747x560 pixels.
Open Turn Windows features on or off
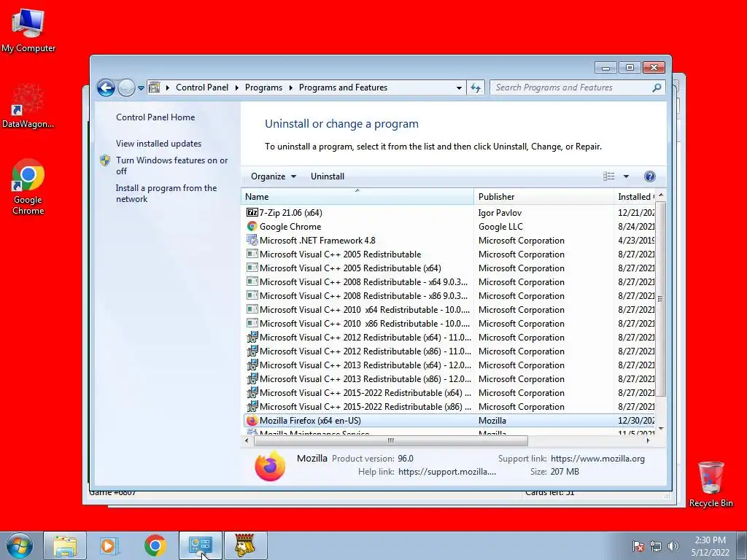(172, 166)
